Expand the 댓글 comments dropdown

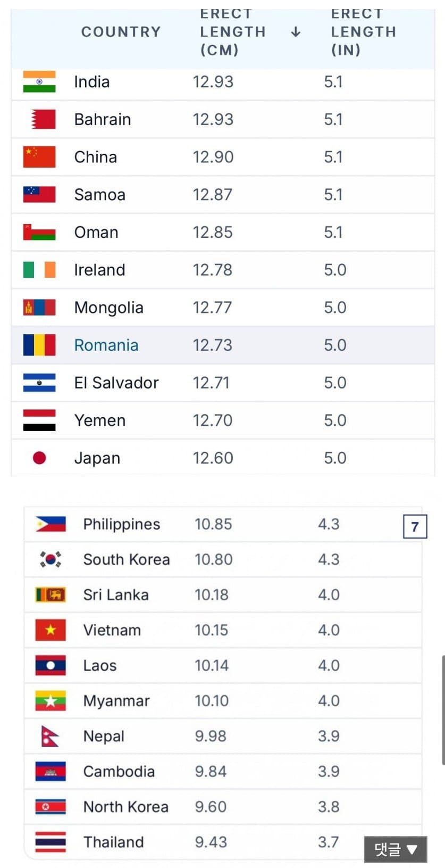click(x=395, y=849)
